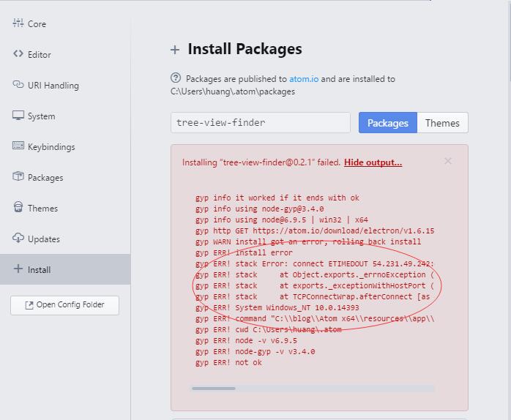Click the Install plus icon in sidebar
This screenshot has width=511, height=420.
[18, 269]
